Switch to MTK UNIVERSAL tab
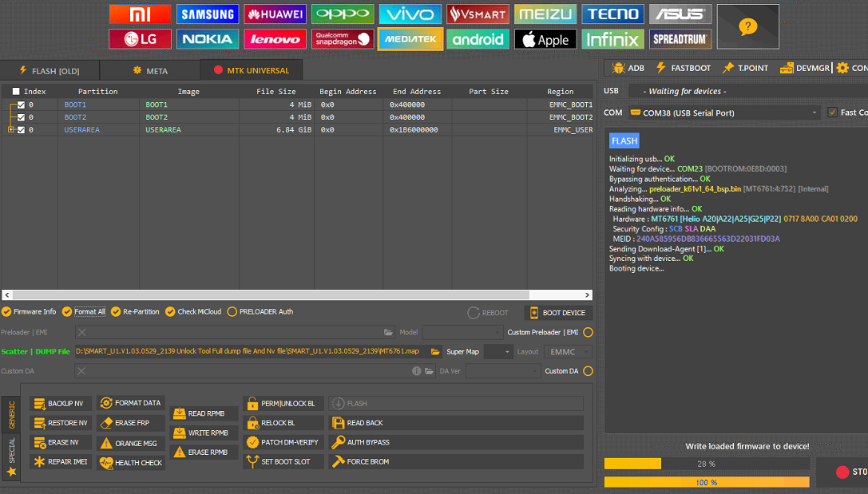 tap(252, 70)
